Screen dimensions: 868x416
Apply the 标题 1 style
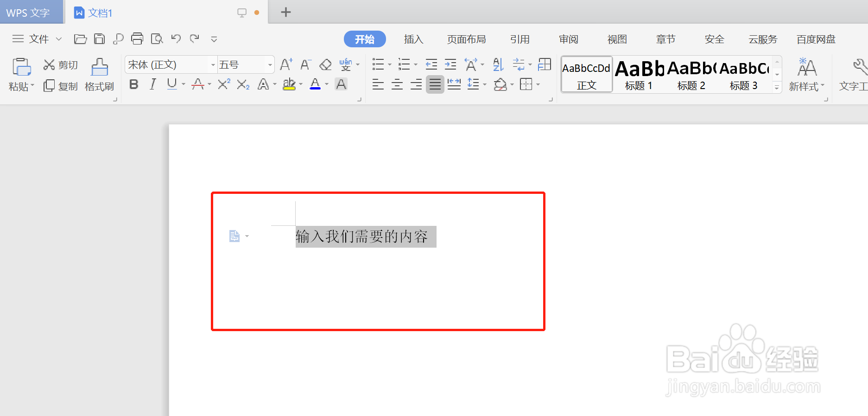tap(639, 74)
